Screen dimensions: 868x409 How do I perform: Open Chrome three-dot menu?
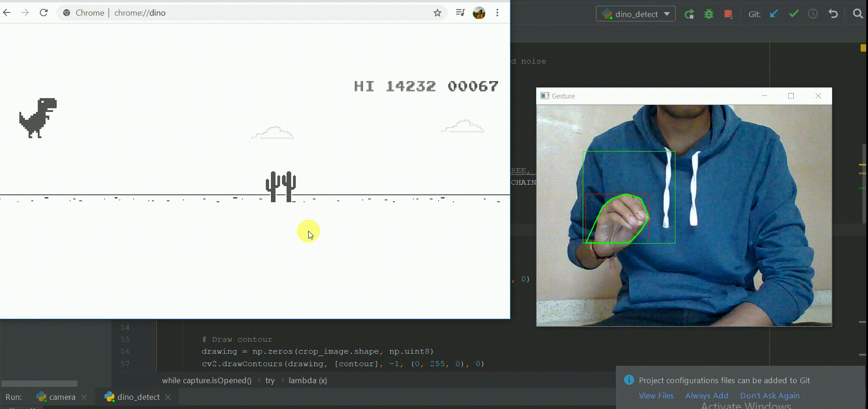point(497,13)
